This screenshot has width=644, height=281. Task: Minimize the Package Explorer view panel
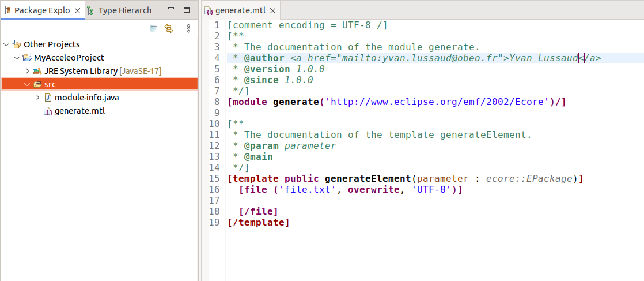171,10
